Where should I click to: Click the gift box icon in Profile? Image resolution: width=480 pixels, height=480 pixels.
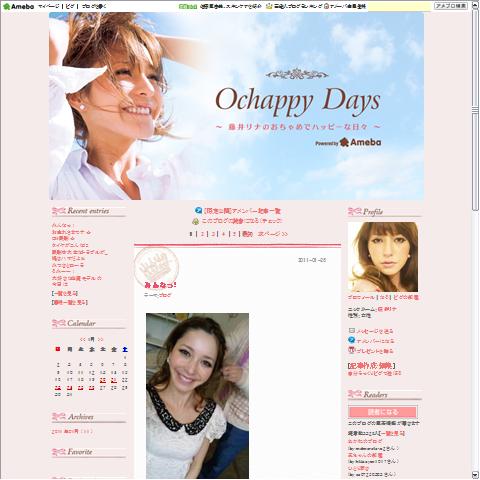coord(352,350)
